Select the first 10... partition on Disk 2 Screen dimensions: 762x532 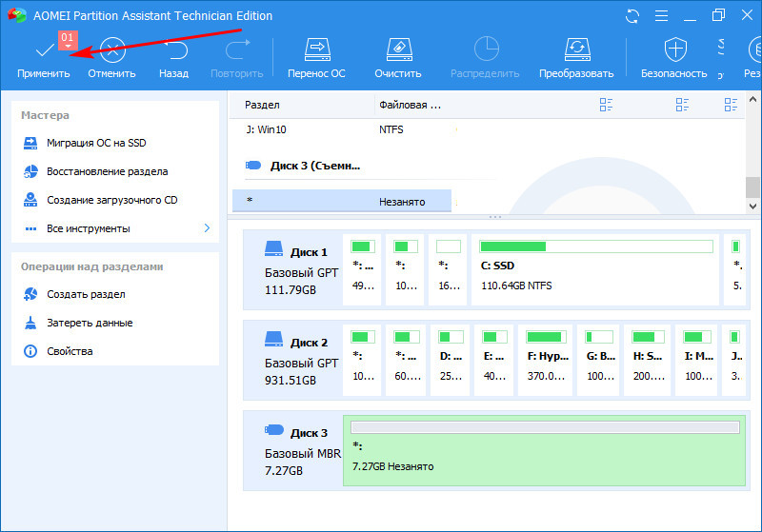coord(362,360)
